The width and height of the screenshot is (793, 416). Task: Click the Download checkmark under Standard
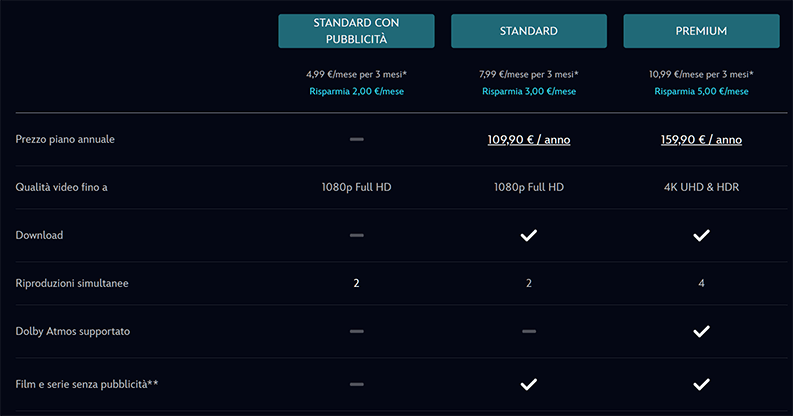[529, 235]
